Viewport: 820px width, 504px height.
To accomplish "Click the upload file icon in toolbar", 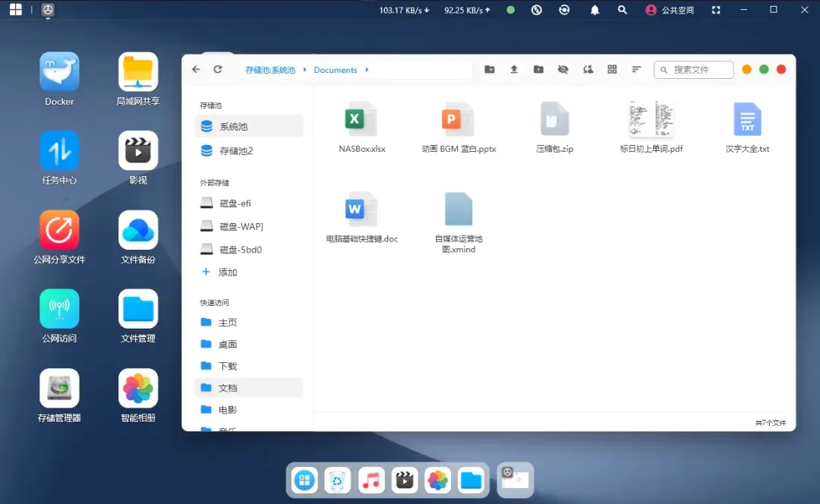I will pos(514,69).
